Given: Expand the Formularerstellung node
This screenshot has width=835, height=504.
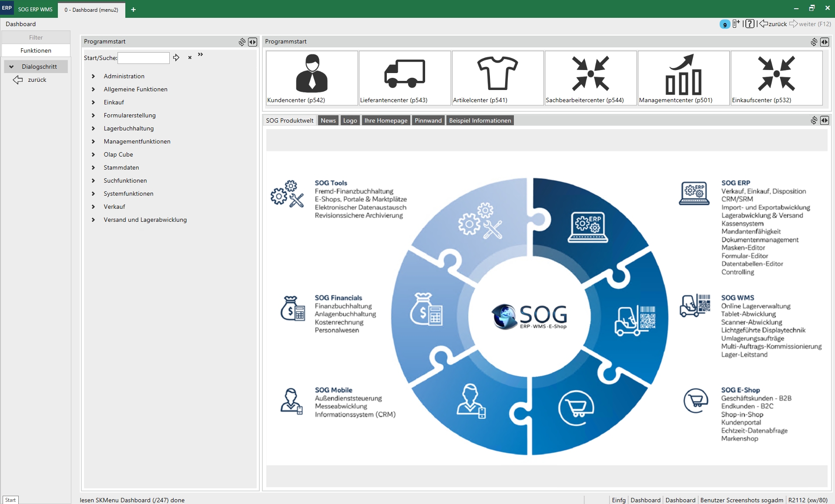Looking at the screenshot, I should (93, 115).
